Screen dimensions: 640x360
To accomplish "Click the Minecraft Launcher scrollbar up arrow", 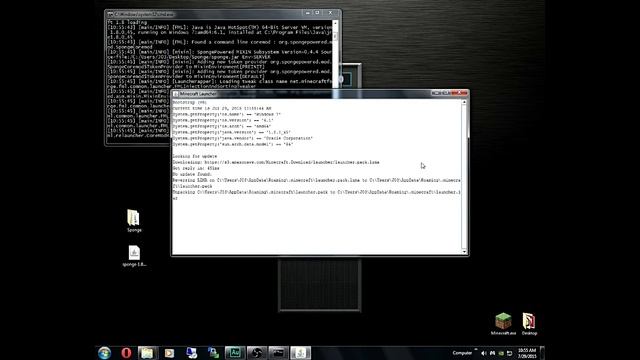I will tap(464, 102).
